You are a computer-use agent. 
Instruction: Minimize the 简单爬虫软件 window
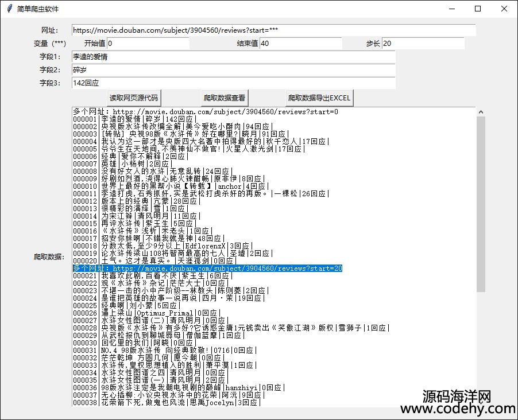pos(451,9)
